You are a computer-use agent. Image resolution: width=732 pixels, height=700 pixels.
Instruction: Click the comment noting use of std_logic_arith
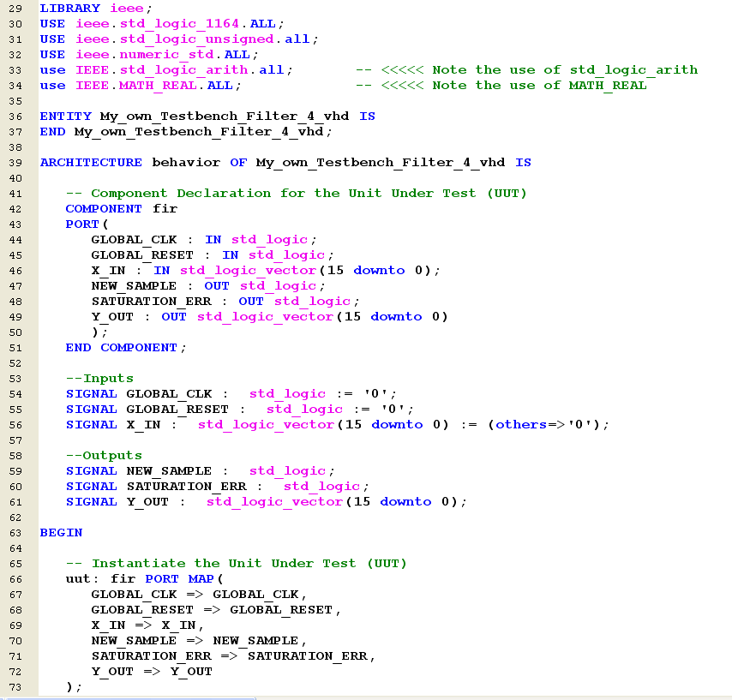point(526,70)
